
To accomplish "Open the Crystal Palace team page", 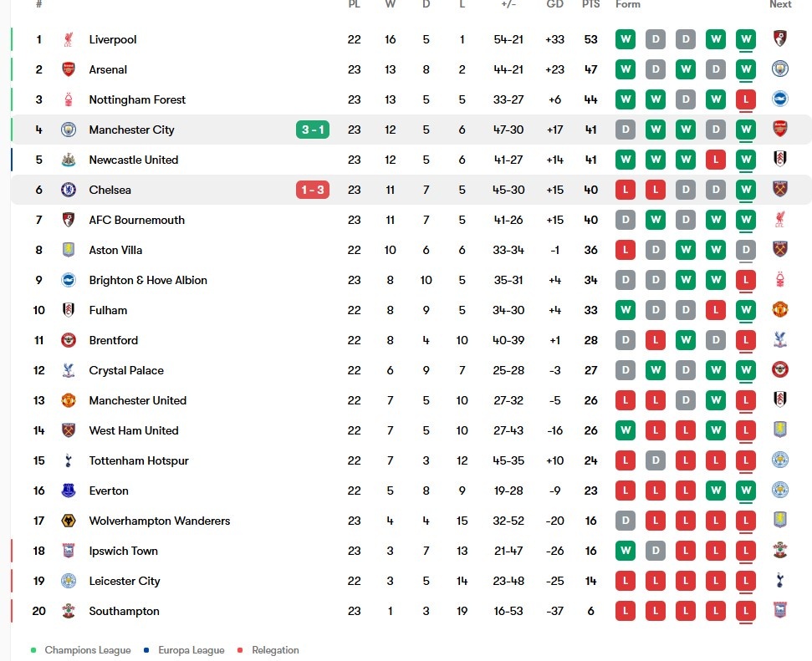I will pos(126,371).
